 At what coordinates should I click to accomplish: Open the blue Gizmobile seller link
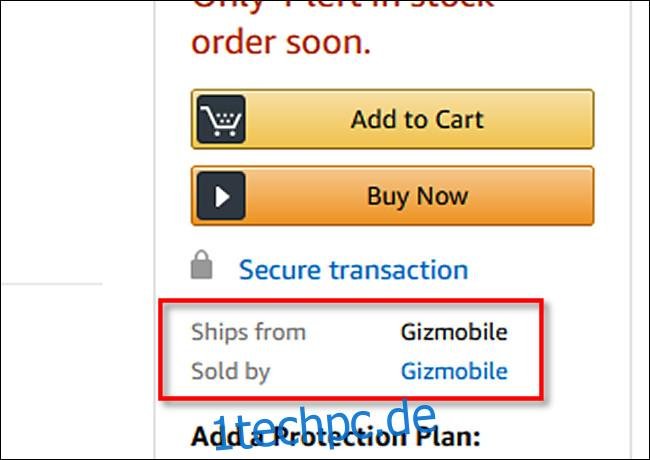click(x=454, y=371)
